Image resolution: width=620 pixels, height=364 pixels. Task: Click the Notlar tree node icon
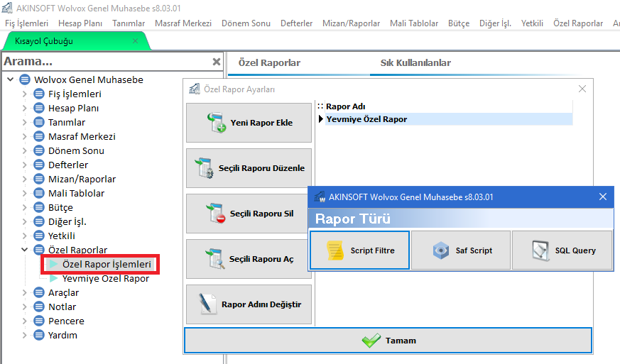click(39, 307)
